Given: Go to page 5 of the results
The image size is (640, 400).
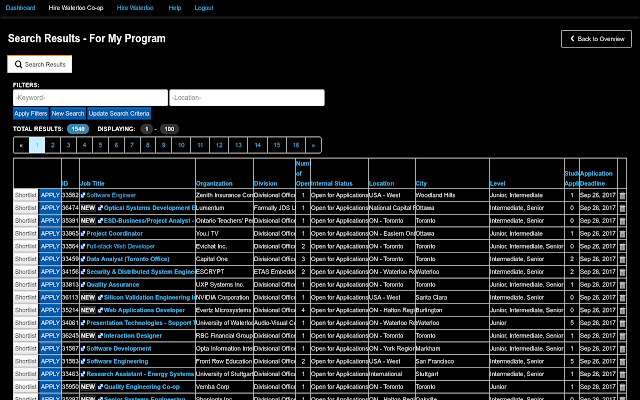Looking at the screenshot, I should (101, 145).
